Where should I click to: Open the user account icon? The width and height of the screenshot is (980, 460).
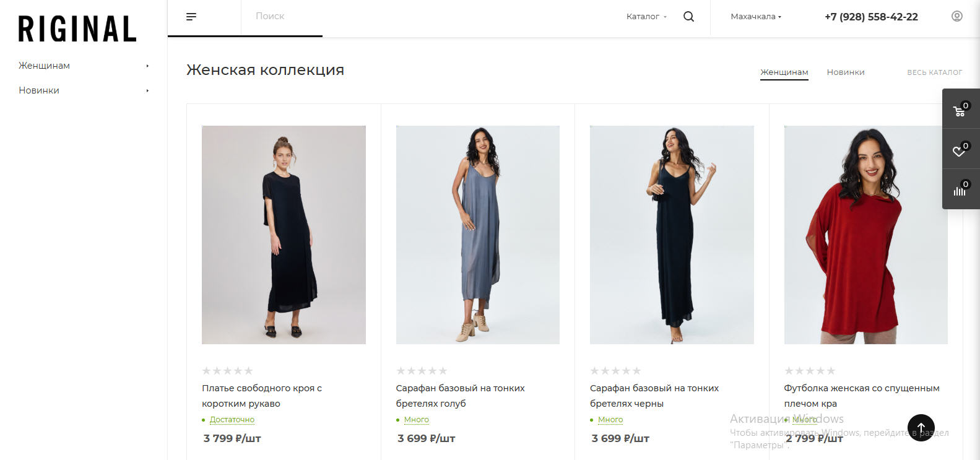coord(957,16)
